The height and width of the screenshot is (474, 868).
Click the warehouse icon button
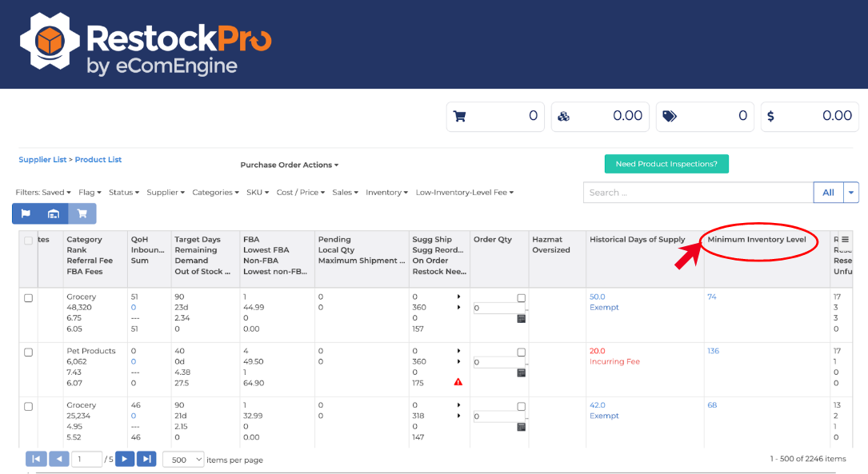click(x=54, y=213)
